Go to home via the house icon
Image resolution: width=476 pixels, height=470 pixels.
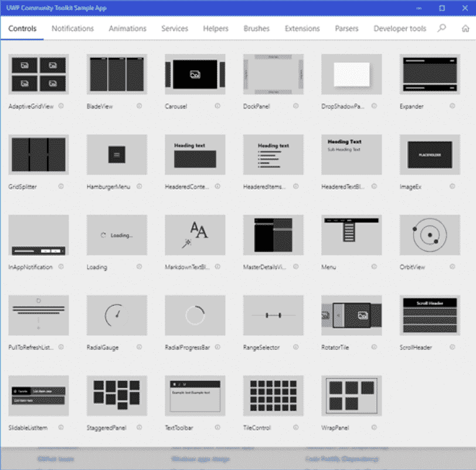(x=465, y=29)
